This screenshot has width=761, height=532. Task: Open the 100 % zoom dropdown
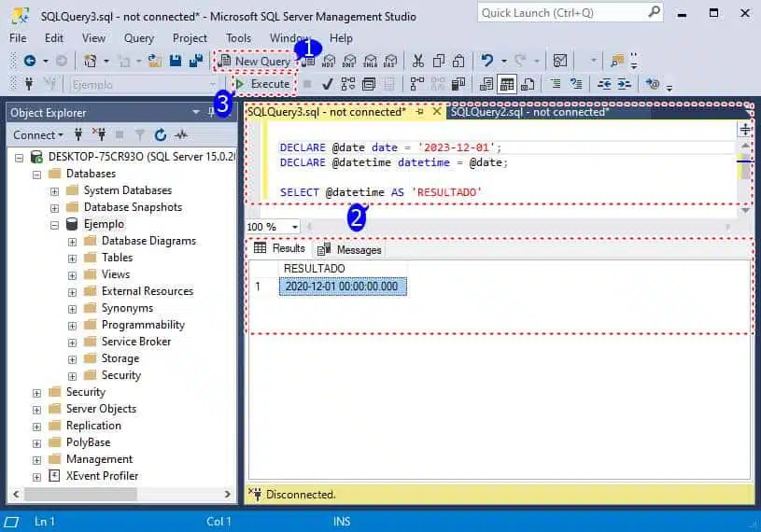tap(295, 227)
